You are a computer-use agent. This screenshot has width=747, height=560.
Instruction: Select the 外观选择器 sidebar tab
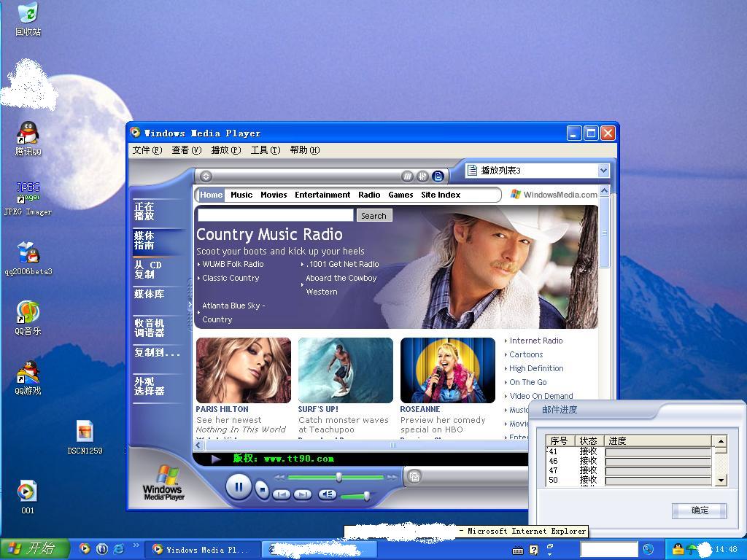click(158, 386)
